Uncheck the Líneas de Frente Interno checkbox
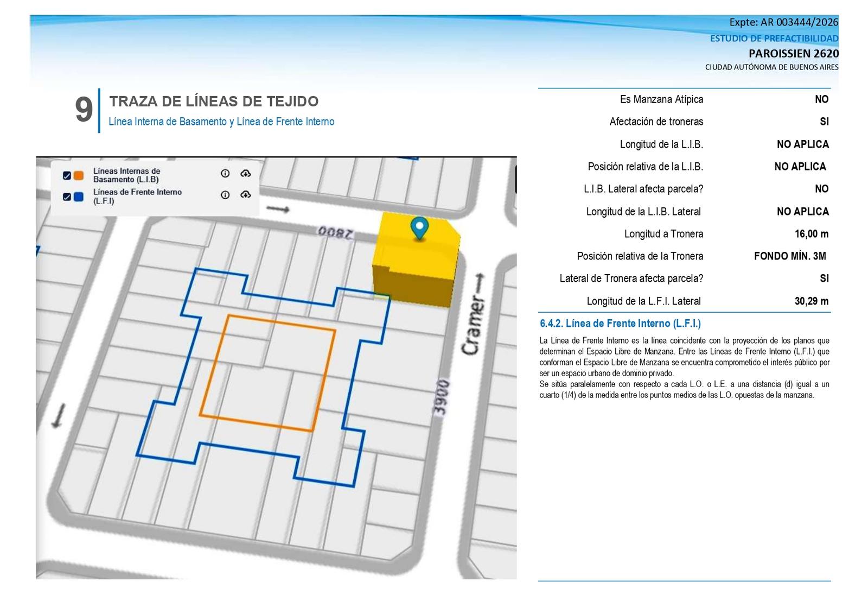Viewport: 868px width, 614px height. [67, 197]
